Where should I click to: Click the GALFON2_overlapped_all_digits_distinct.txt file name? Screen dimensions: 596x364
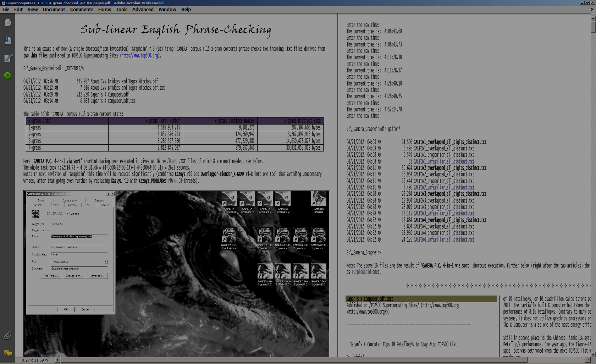[x=450, y=168]
